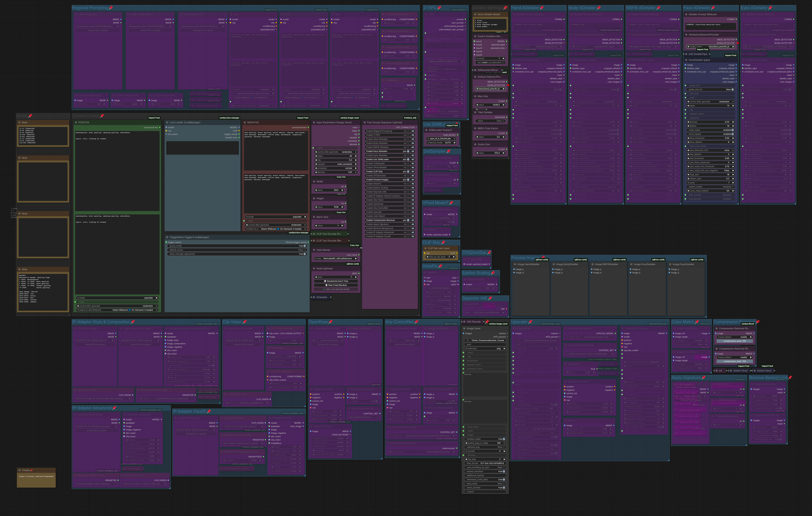Viewport: 812px width, 516px height.
Task: Click the pin icon on Upscaler group
Action: coord(530,322)
